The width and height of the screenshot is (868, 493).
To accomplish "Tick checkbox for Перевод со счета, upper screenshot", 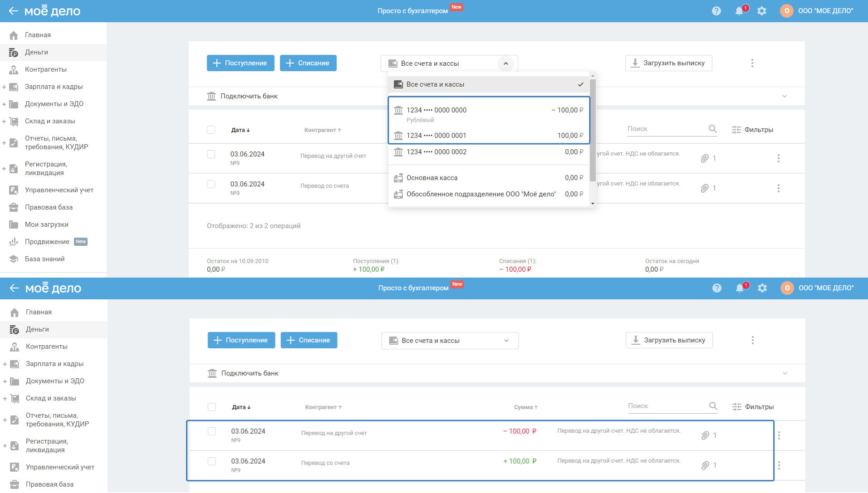I will point(211,184).
